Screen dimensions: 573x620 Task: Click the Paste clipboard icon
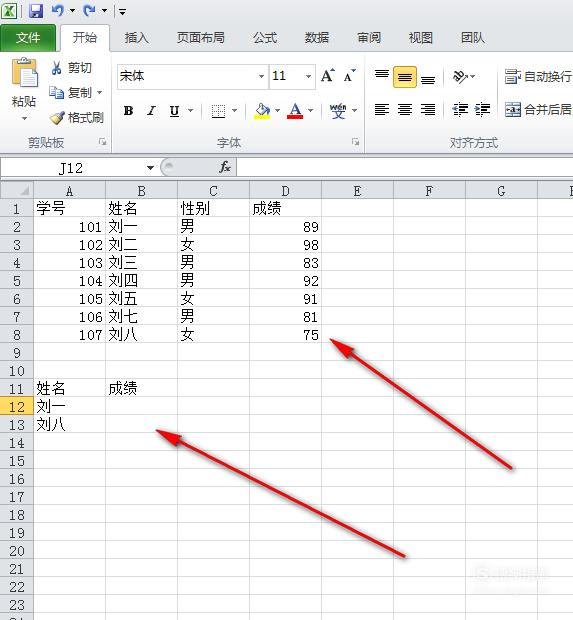coord(25,72)
